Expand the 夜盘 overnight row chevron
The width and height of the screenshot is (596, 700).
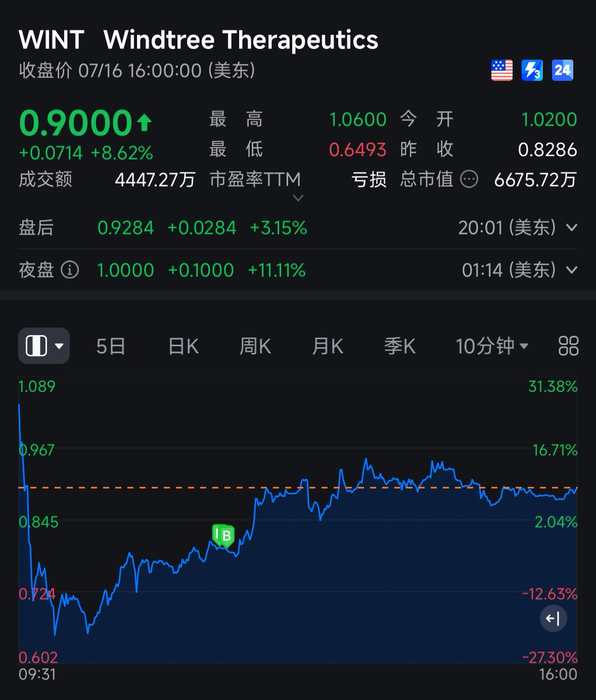pos(572,270)
